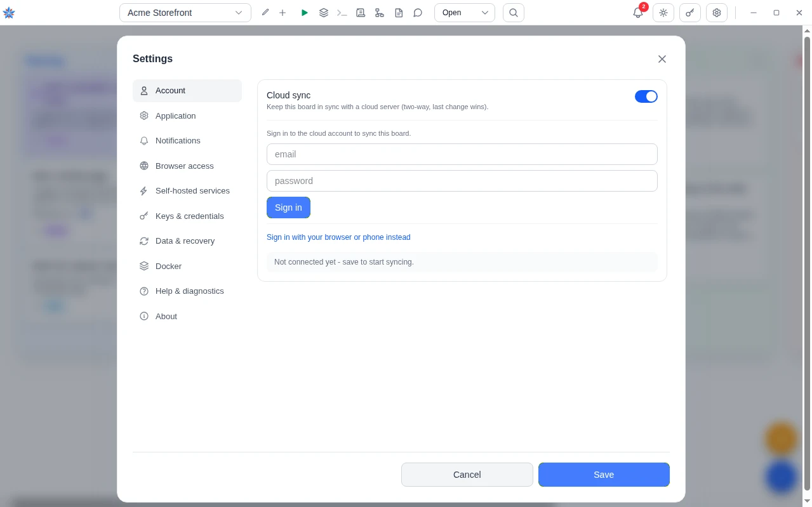Viewport: 812px width, 507px height.
Task: Minimize the application window
Action: (x=754, y=13)
